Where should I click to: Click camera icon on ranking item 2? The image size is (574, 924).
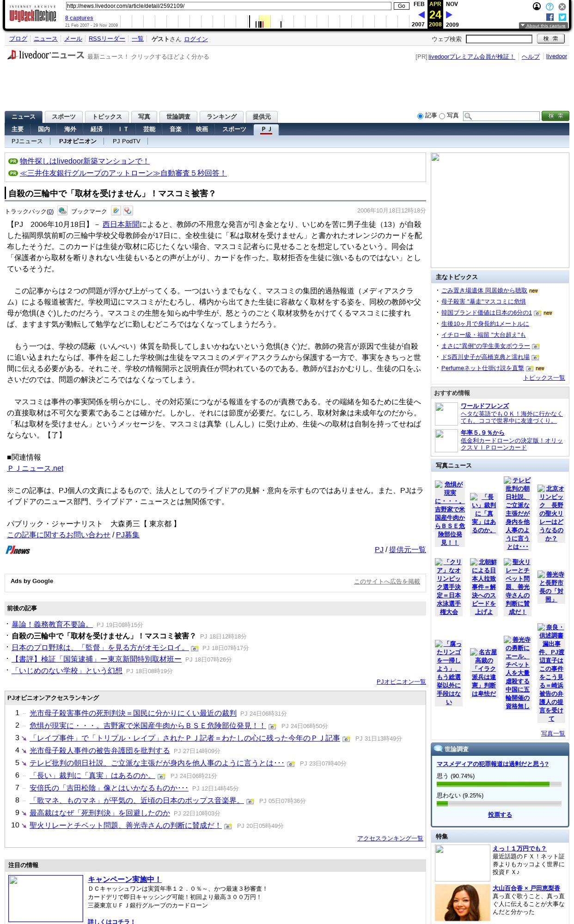pos(272,727)
